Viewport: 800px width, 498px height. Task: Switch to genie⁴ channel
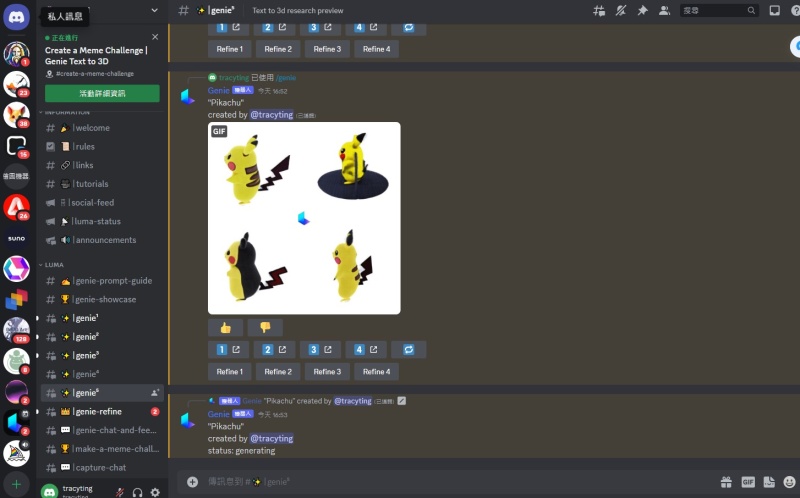(102, 374)
